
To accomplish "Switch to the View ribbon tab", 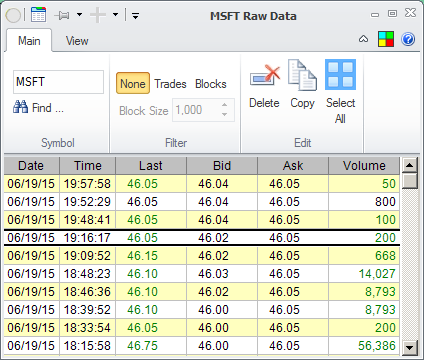I will tap(77, 41).
